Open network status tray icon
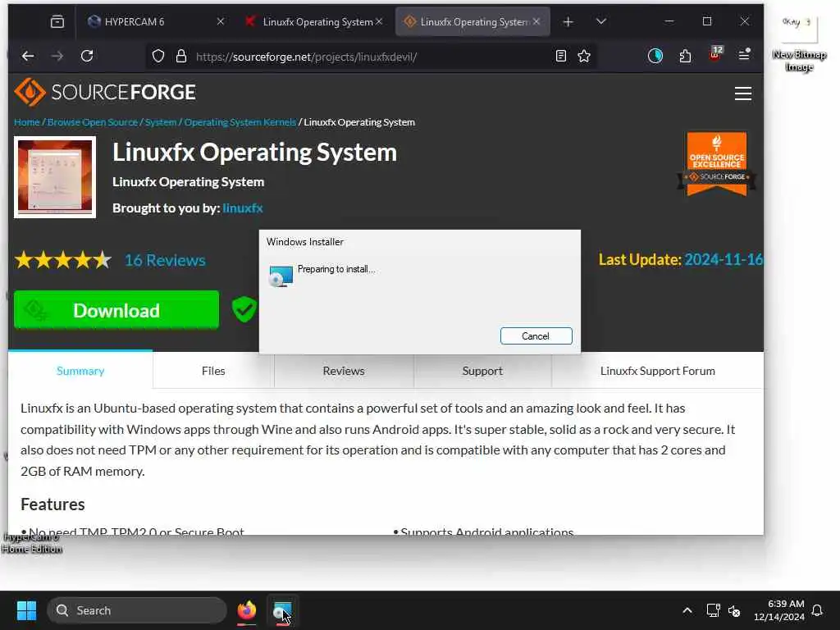The height and width of the screenshot is (630, 840). (x=713, y=610)
